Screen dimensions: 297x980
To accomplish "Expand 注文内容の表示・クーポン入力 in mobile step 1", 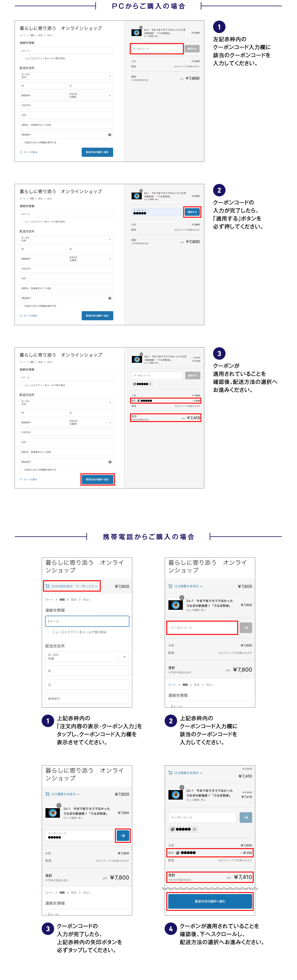I will [72, 586].
